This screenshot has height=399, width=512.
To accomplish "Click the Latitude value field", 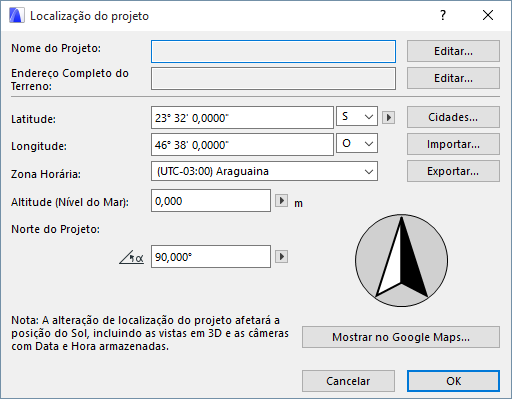I will (x=242, y=118).
